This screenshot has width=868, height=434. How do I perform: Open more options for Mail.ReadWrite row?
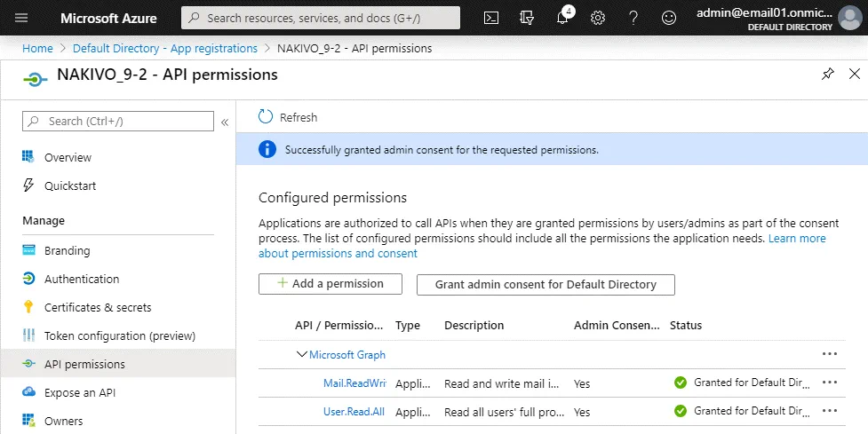pos(829,382)
